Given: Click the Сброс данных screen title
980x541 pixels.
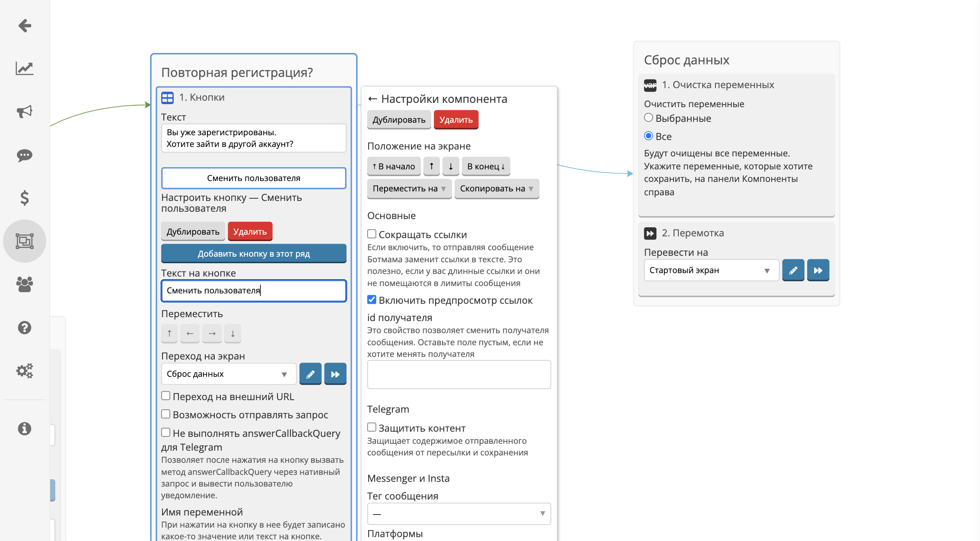Looking at the screenshot, I should [686, 60].
